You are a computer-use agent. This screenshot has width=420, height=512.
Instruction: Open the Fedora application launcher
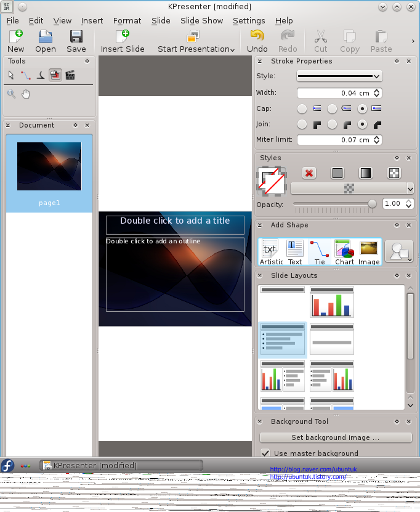pyautogui.click(x=7, y=465)
